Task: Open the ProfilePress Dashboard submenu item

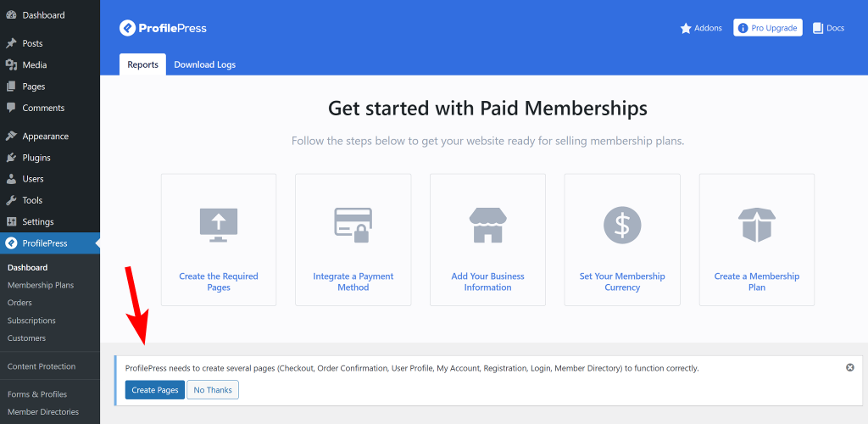Action: pyautogui.click(x=28, y=267)
